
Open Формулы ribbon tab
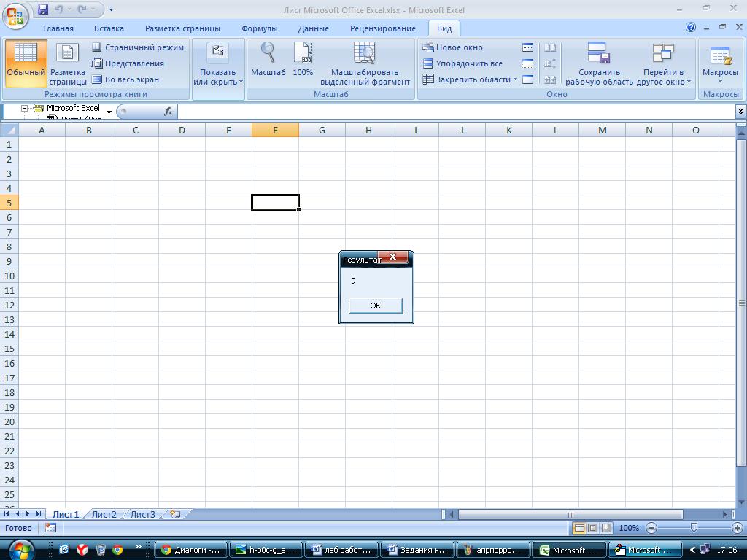click(x=259, y=28)
